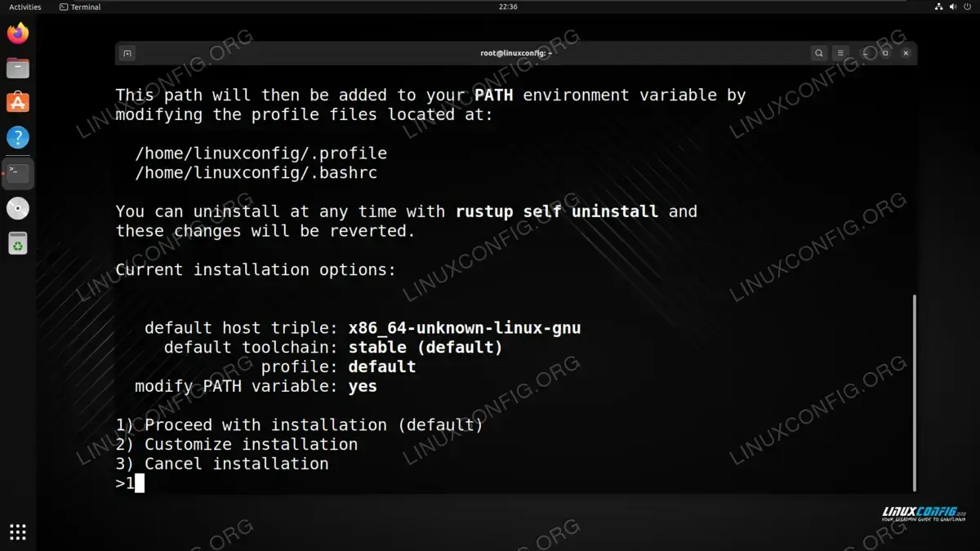Open Firefox from the dock

(x=18, y=33)
